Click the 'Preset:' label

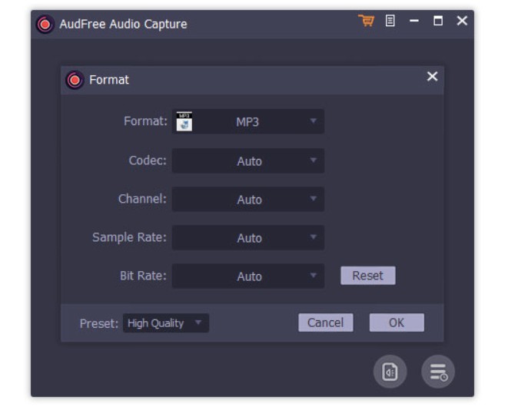tap(99, 324)
